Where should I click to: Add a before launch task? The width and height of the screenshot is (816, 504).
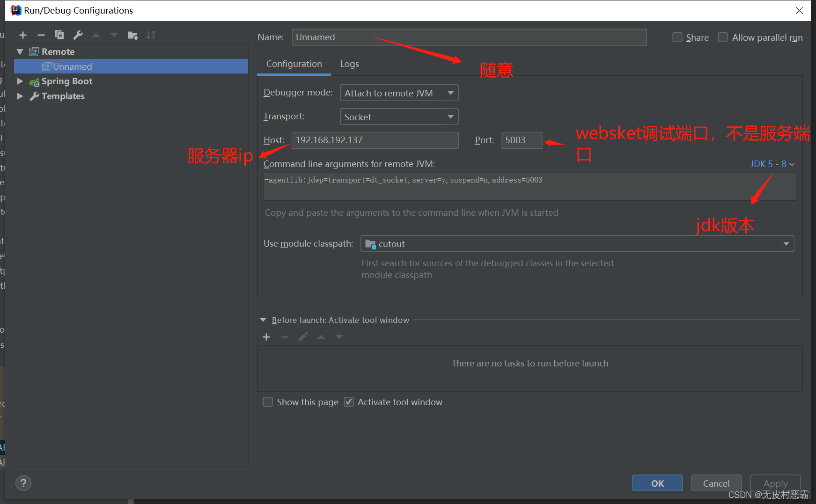(x=266, y=337)
